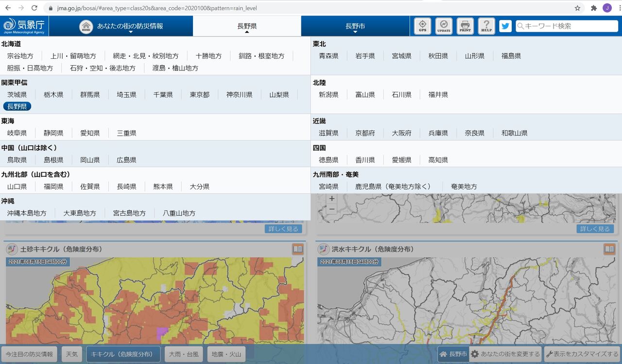This screenshot has height=364, width=622.
Task: Click あなたの街を変更する button
Action: [x=505, y=354]
